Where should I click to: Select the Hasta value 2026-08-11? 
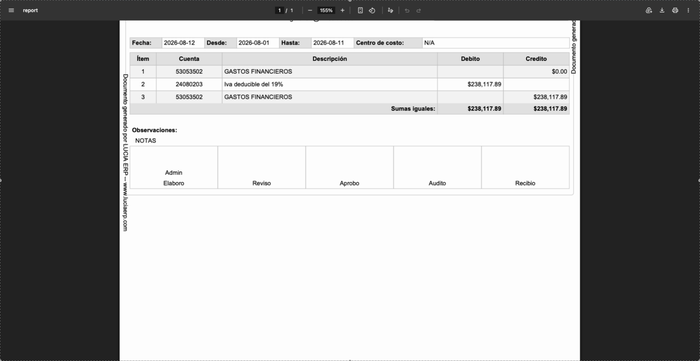coord(329,43)
